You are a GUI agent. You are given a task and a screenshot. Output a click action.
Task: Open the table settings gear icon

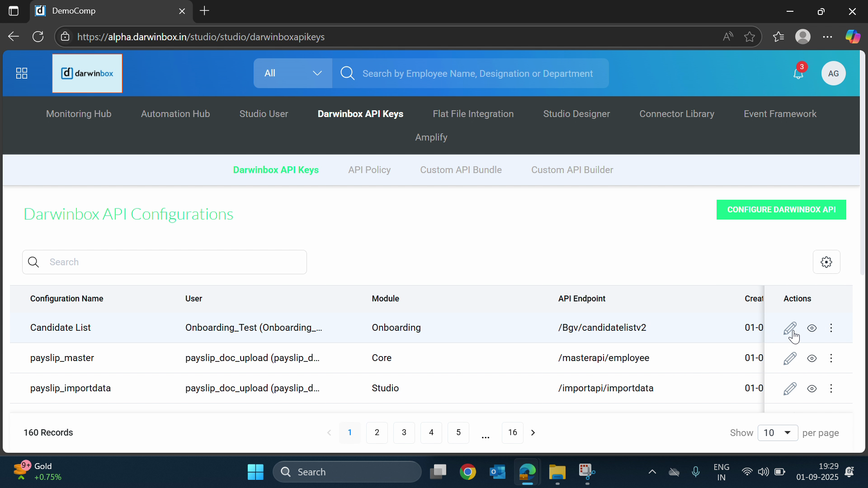[826, 262]
